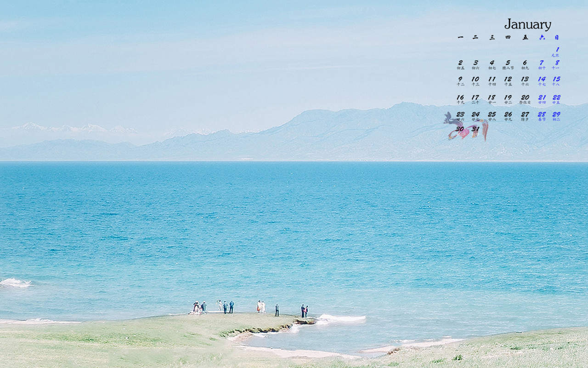Click the "January" month title
This screenshot has height=368, width=588.
point(527,24)
